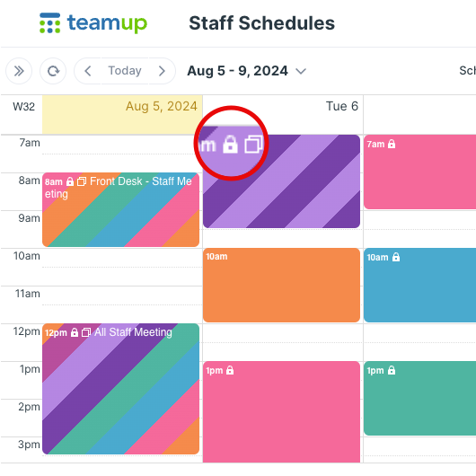Click repeat icon on All Staff Meeting event

click(86, 332)
